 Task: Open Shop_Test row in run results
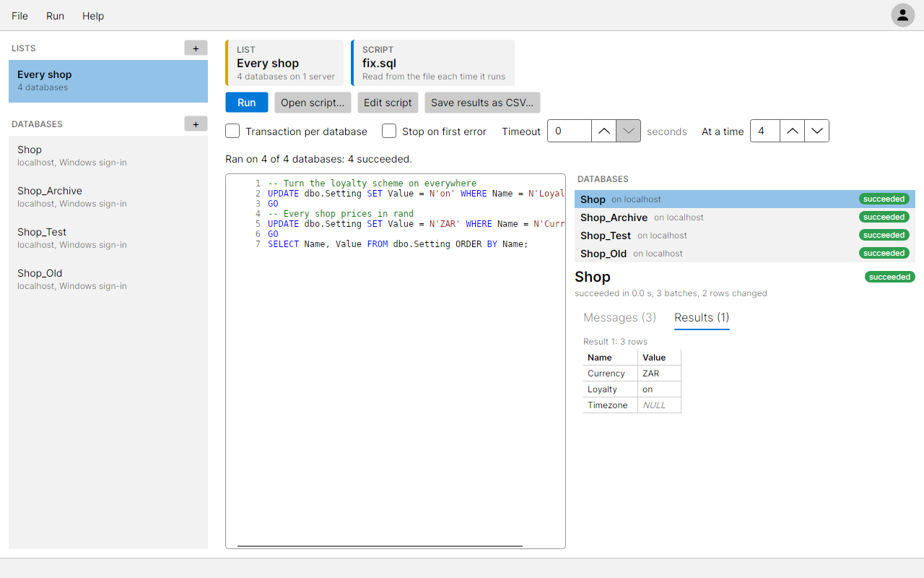pyautogui.click(x=745, y=236)
